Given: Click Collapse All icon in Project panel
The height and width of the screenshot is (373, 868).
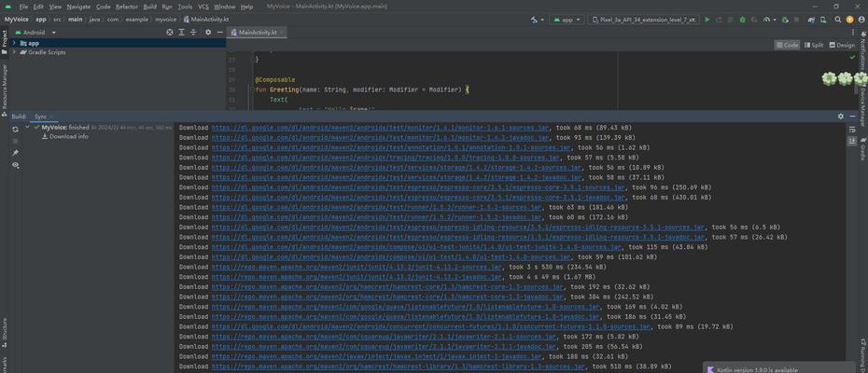Looking at the screenshot, I should 193,32.
